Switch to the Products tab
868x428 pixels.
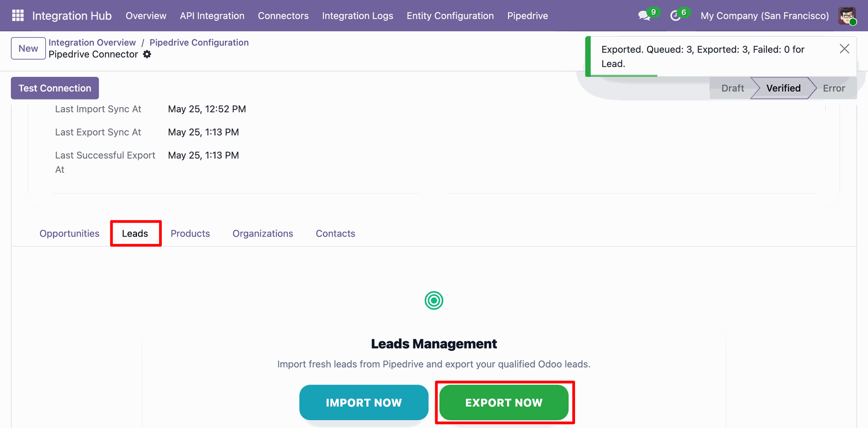click(x=190, y=233)
